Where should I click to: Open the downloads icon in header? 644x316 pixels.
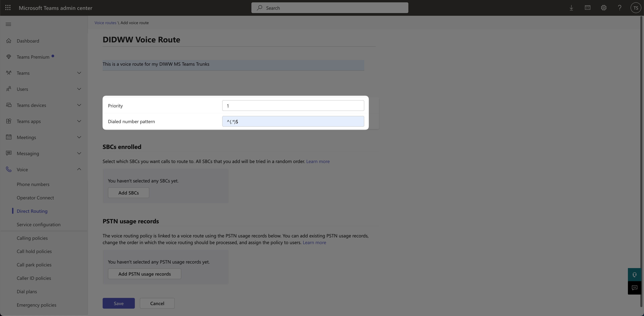click(571, 8)
